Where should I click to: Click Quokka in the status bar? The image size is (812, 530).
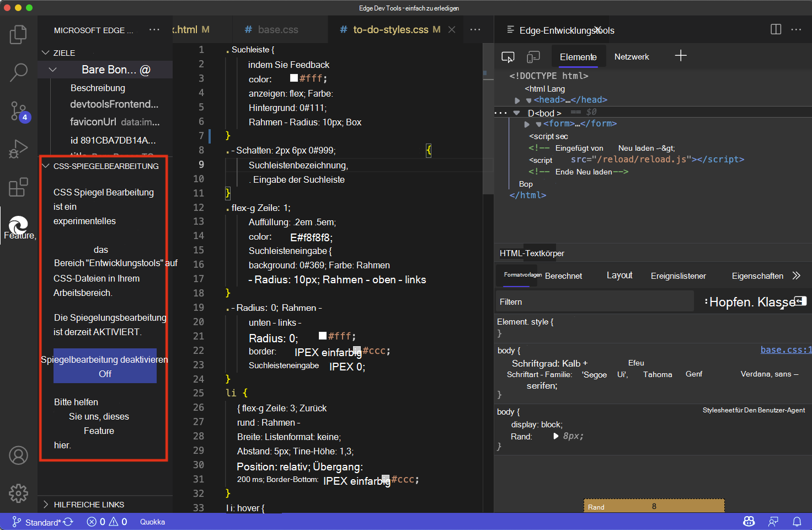click(152, 522)
